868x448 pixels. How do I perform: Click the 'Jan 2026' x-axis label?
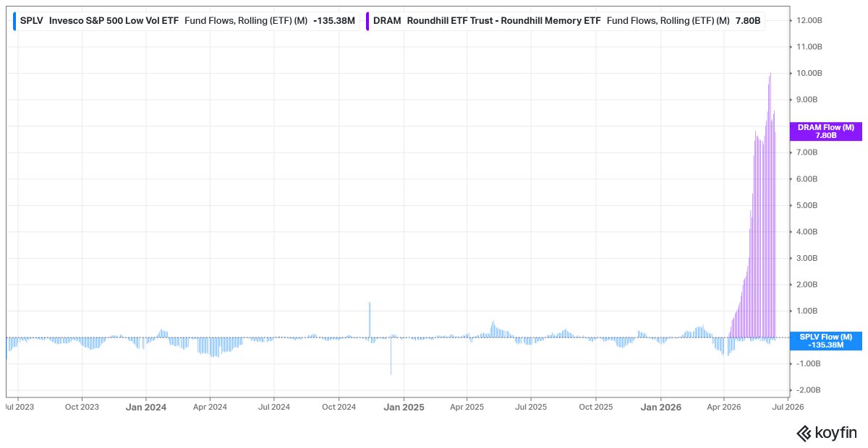click(x=661, y=407)
